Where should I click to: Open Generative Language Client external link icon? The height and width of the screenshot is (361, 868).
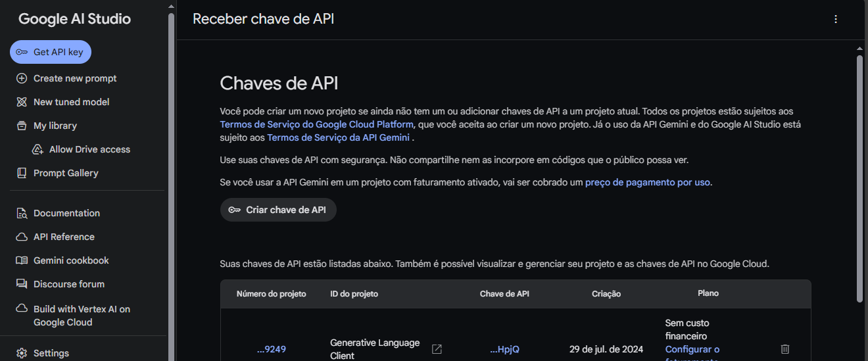(437, 349)
